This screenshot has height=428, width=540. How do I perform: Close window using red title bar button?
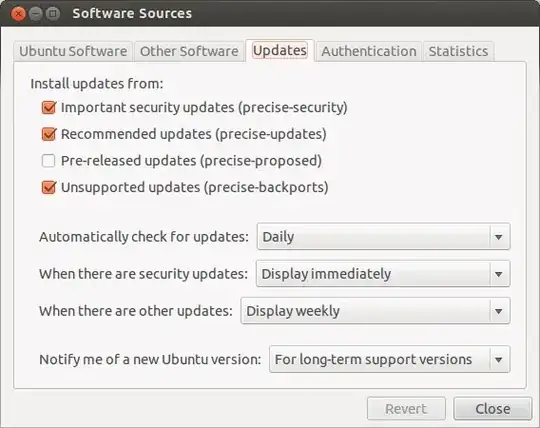click(x=18, y=14)
